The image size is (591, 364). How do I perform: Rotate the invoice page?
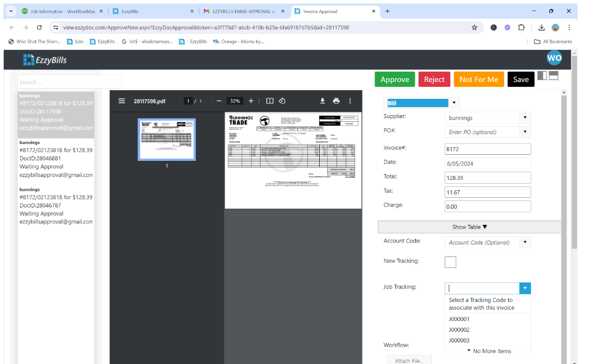pyautogui.click(x=282, y=101)
